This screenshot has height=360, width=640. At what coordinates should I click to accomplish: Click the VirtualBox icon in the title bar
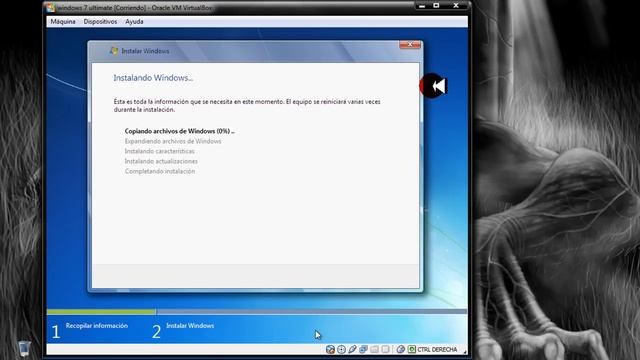coord(50,8)
